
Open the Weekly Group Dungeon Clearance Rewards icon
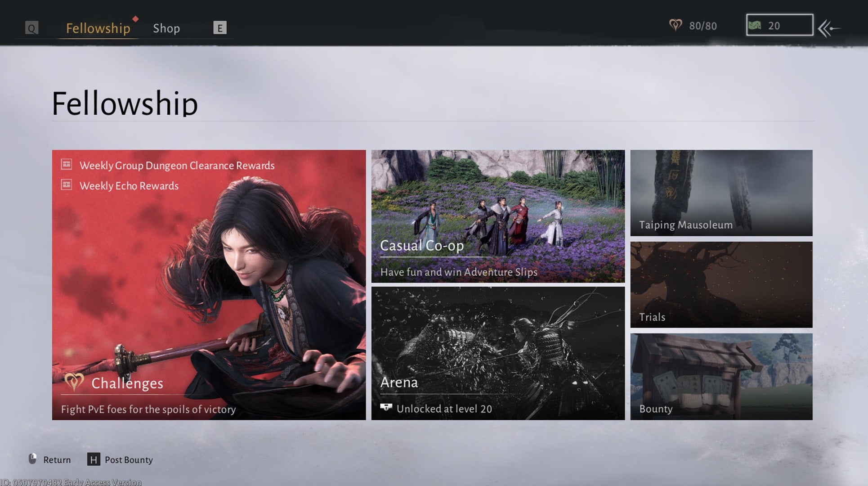[x=67, y=165]
